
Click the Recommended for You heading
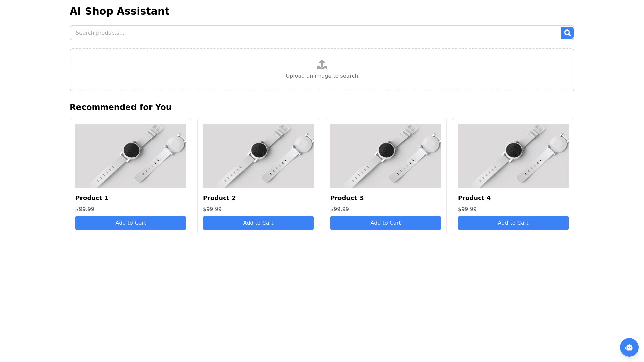120,107
